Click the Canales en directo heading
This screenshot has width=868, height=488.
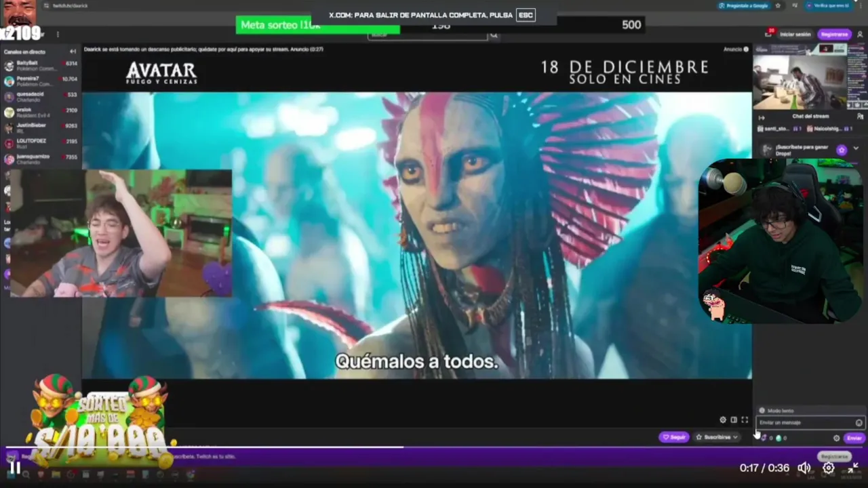point(24,52)
